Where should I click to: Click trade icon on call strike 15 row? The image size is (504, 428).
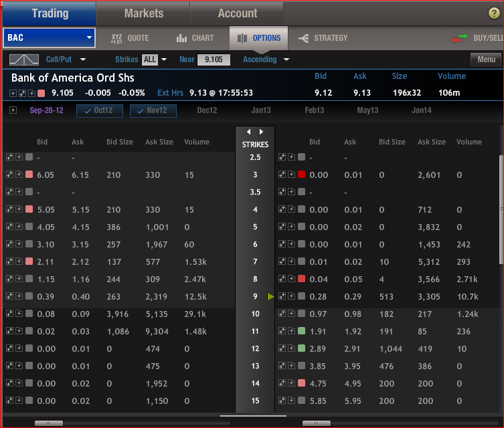click(x=9, y=400)
